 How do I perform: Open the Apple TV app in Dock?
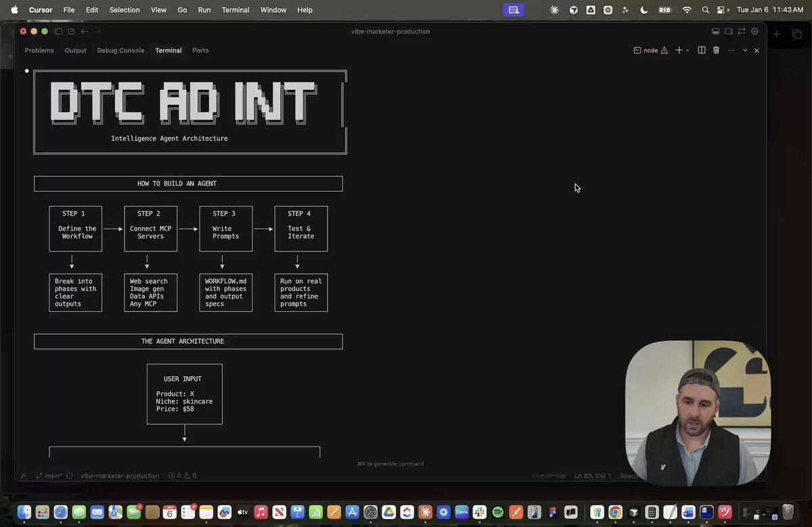[x=243, y=512]
